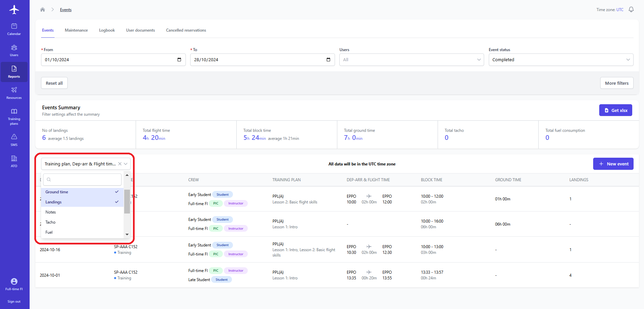Click the 2024-10-16 date cell
This screenshot has width=644, height=309.
pos(50,250)
